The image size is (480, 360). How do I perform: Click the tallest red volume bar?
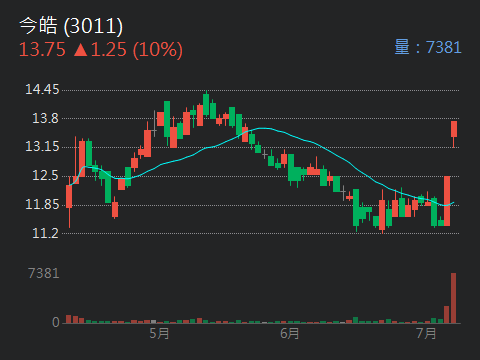[x=454, y=298]
